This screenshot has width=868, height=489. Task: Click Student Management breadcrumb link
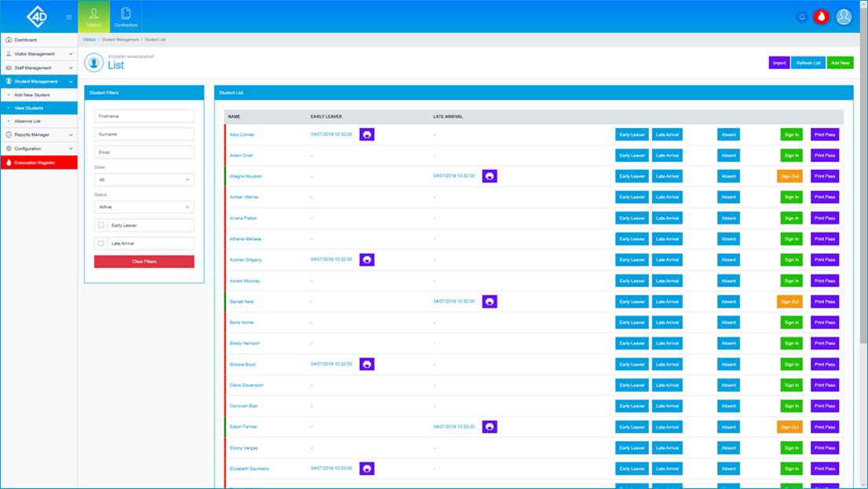pos(120,39)
